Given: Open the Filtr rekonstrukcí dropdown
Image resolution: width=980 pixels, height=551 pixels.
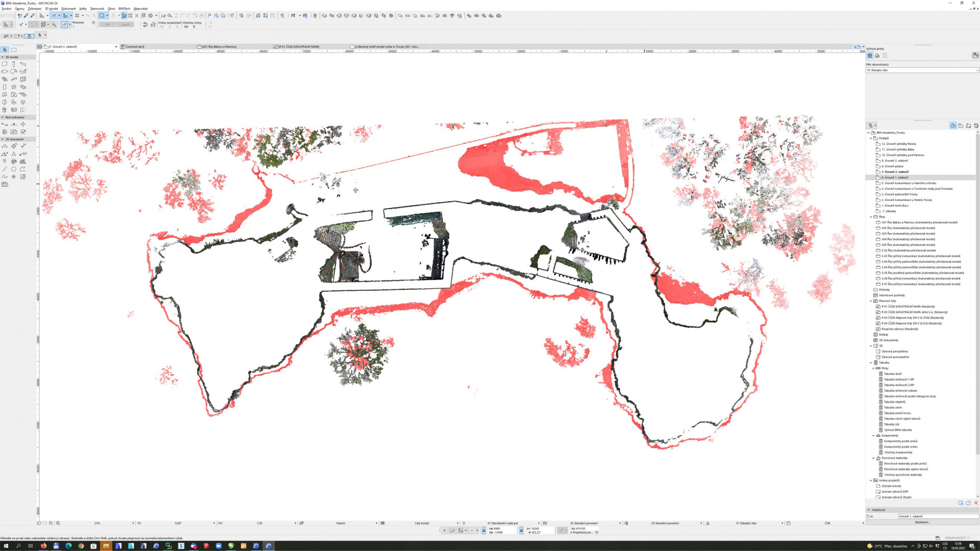Looking at the screenshot, I should pos(922,70).
